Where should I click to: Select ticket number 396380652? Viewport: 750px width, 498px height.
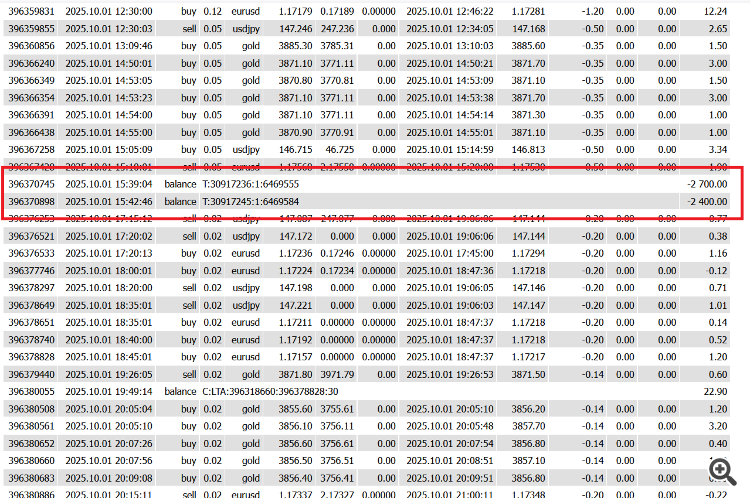(x=32, y=443)
